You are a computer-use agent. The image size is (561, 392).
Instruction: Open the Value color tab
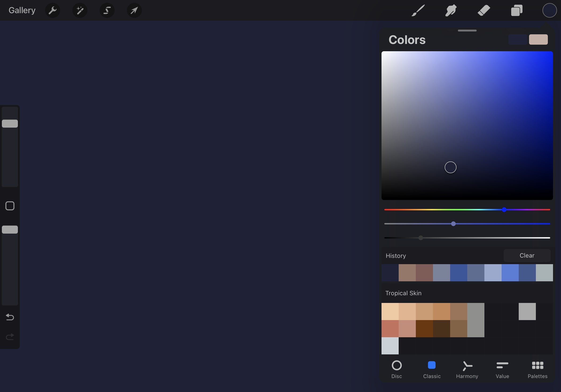point(502,369)
